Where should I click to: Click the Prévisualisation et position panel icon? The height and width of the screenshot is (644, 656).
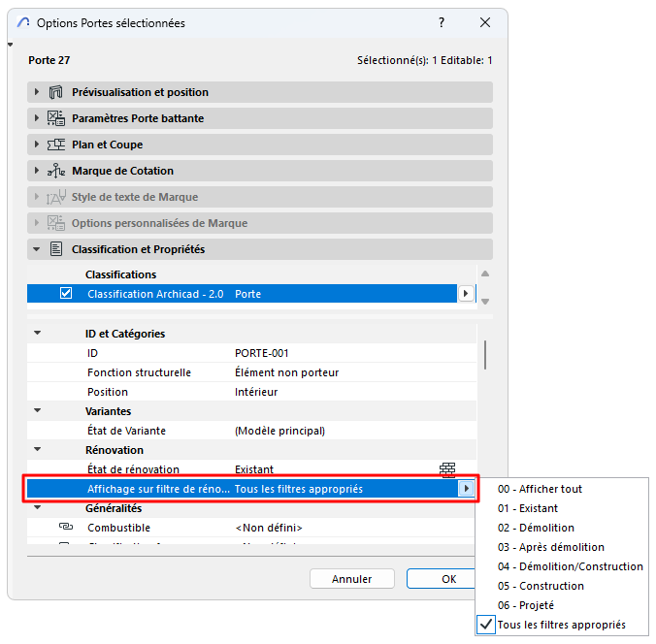click(55, 92)
